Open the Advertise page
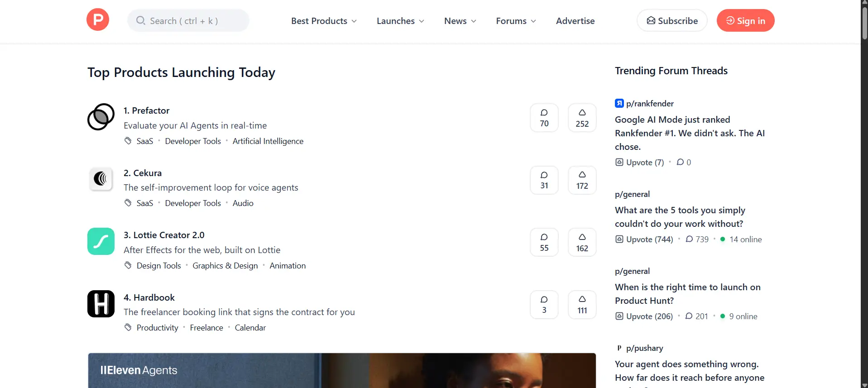 pyautogui.click(x=575, y=21)
